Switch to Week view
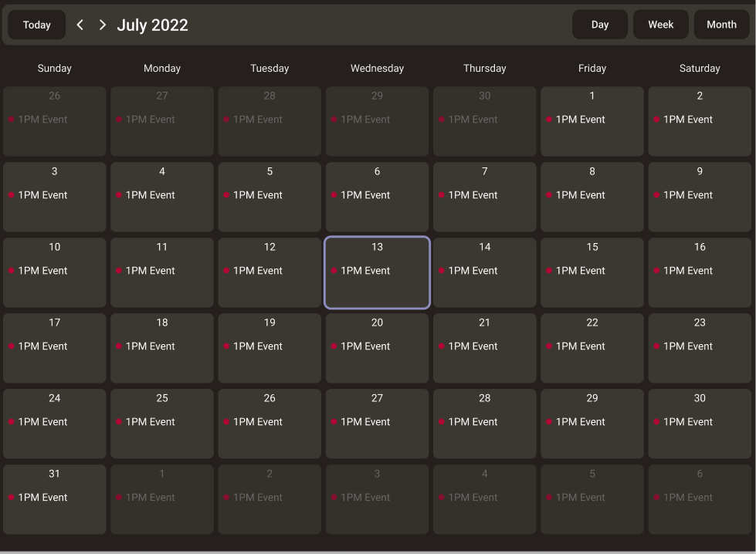This screenshot has width=756, height=554. click(660, 25)
